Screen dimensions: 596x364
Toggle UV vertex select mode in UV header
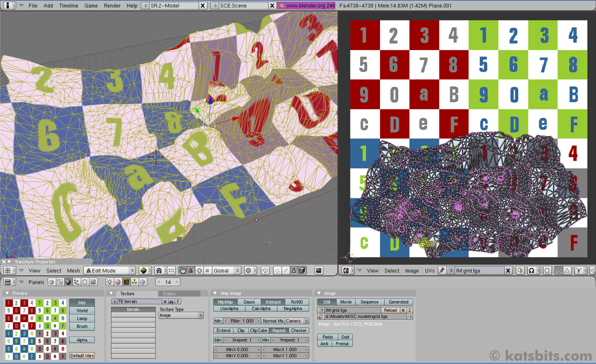[x=559, y=270]
